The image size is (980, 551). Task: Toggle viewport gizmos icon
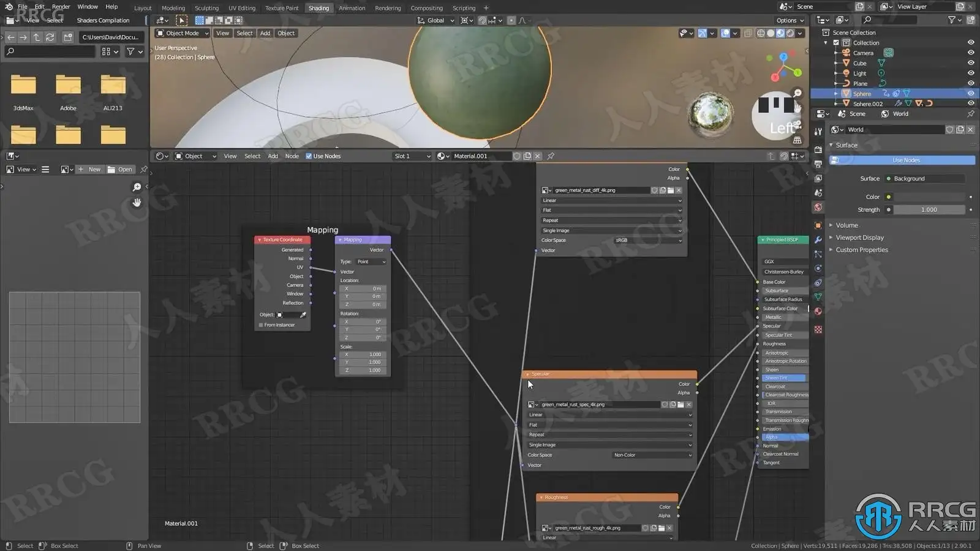pos(702,33)
